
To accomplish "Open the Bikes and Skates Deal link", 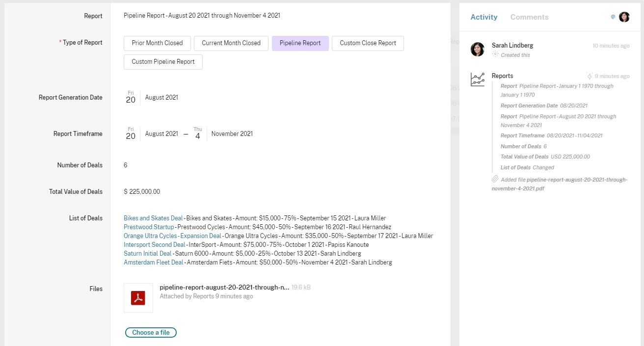I will (x=153, y=218).
